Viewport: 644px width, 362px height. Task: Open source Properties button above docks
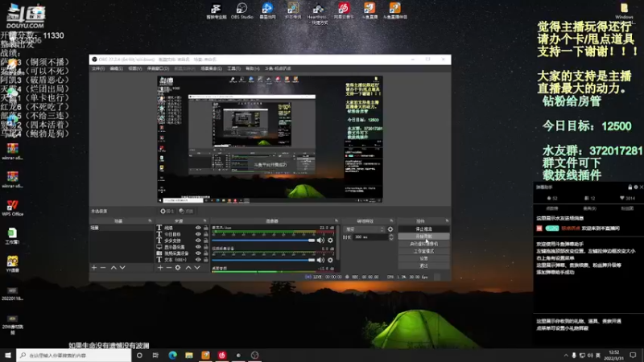pyautogui.click(x=167, y=212)
